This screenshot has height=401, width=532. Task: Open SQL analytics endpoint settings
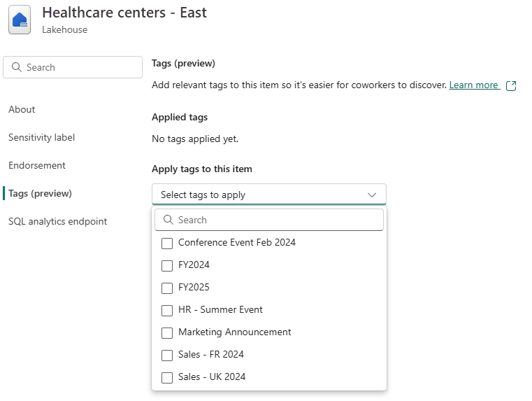58,221
